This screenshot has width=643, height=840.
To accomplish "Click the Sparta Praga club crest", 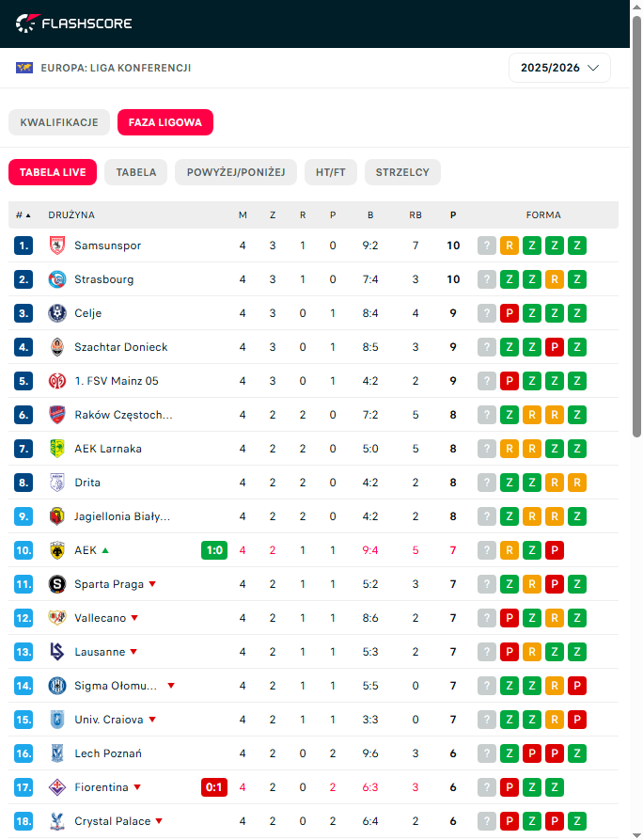I will [56, 584].
